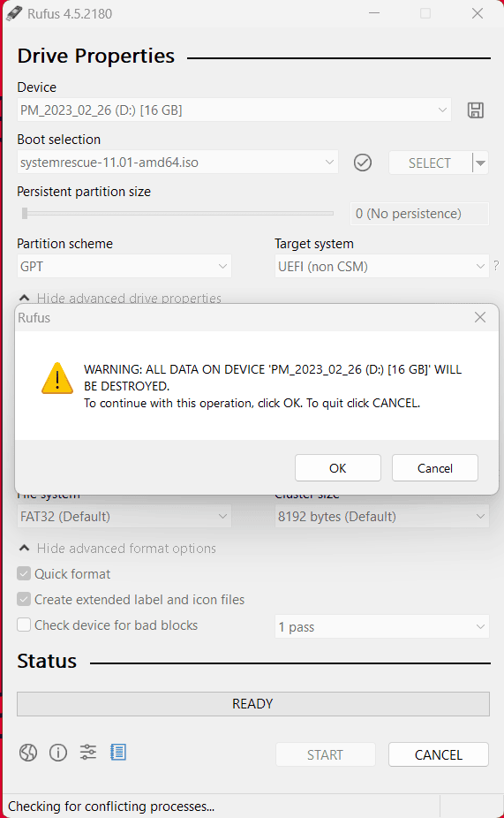The height and width of the screenshot is (818, 504).
Task: Click Cancel in the warning dialog
Action: pyautogui.click(x=434, y=468)
